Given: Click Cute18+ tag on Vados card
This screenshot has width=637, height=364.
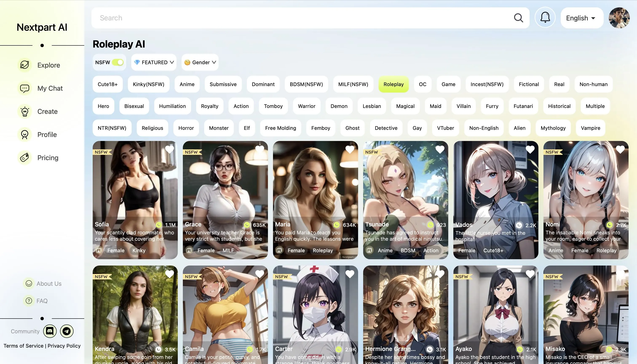Looking at the screenshot, I should 493,250.
